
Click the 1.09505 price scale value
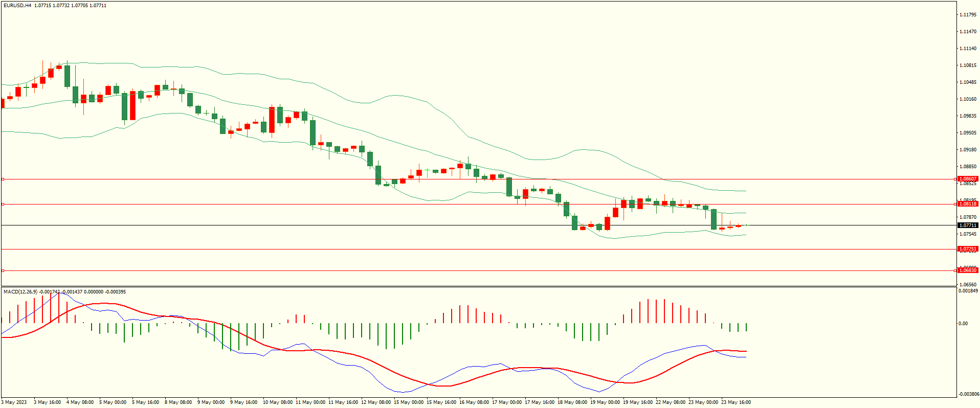(x=968, y=132)
